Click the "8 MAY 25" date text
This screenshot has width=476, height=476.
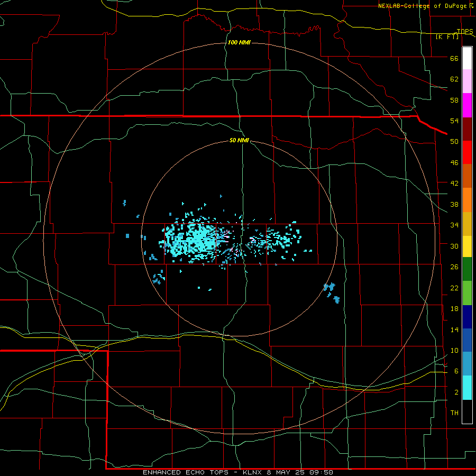(x=287, y=472)
